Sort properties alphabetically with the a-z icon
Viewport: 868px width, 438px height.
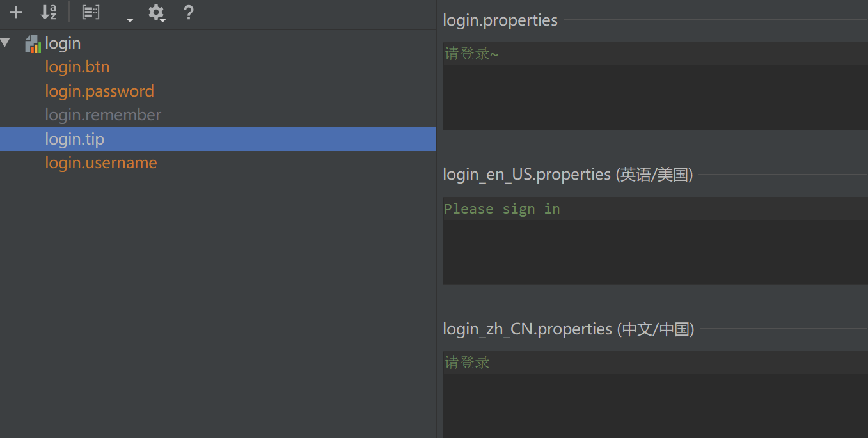(x=49, y=12)
